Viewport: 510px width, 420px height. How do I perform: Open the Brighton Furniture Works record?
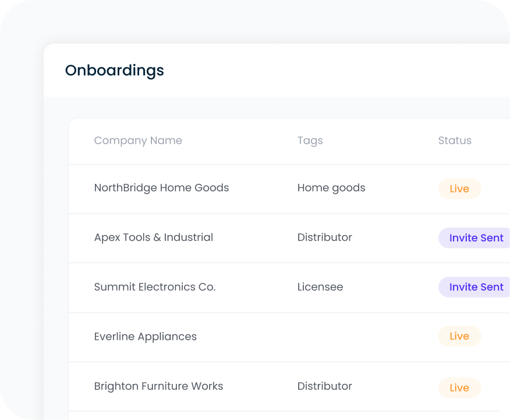click(x=158, y=386)
